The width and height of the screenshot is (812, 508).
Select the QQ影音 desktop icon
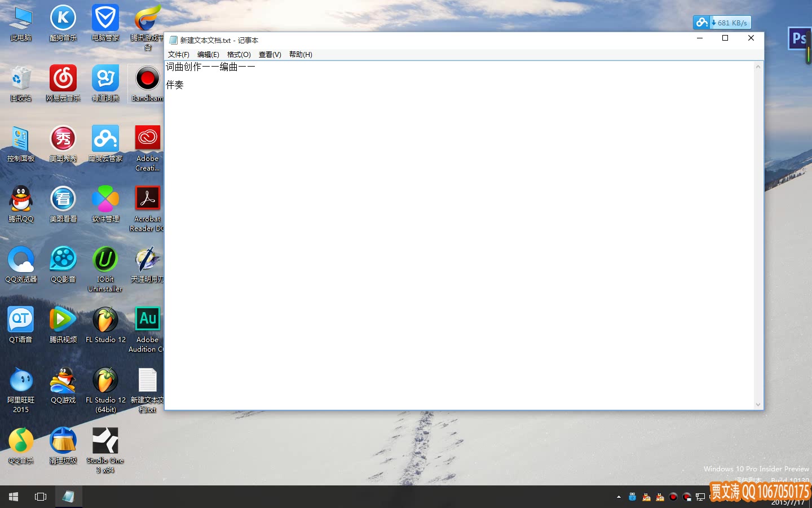(63, 265)
